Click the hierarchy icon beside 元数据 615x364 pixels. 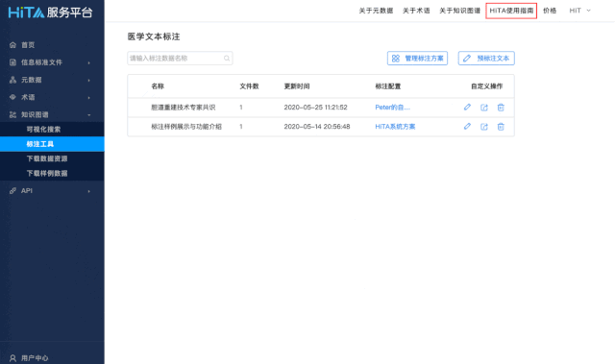(x=12, y=80)
